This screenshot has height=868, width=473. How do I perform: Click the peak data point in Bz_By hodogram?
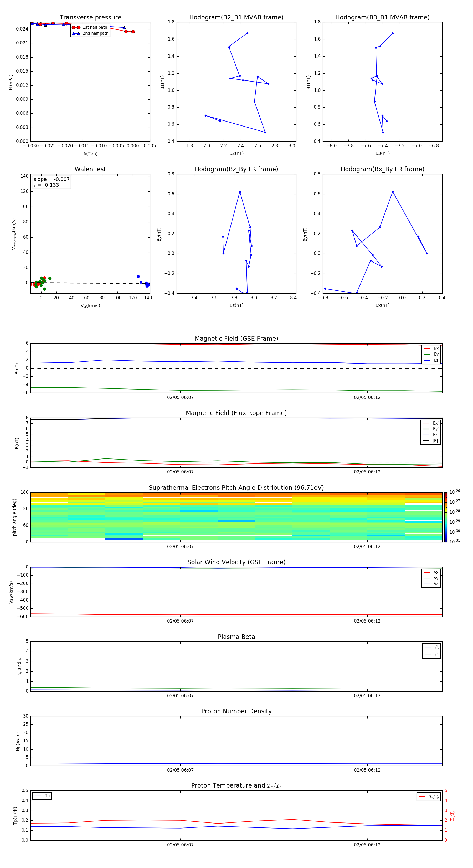pos(240,192)
